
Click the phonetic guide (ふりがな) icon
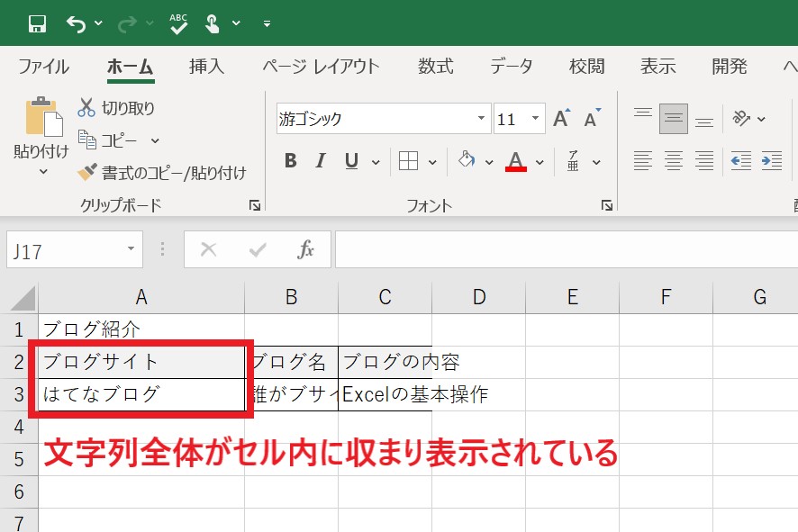(573, 161)
